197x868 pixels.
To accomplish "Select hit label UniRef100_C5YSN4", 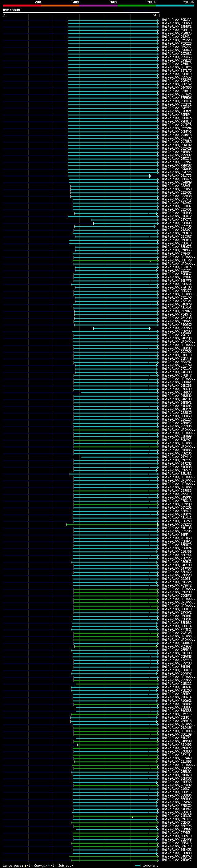I will pos(176,128).
